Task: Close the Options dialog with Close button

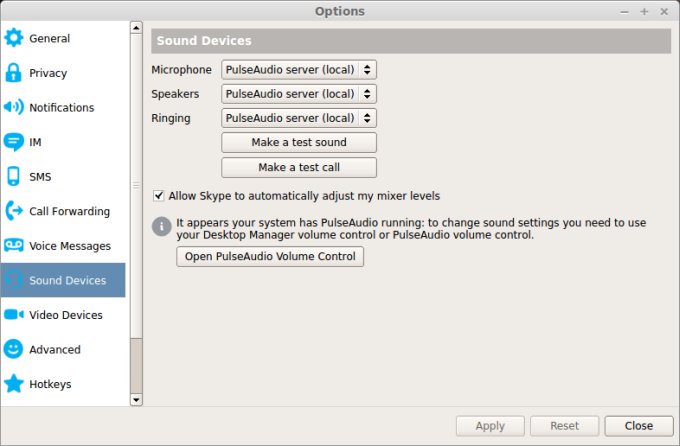Action: coord(638,426)
